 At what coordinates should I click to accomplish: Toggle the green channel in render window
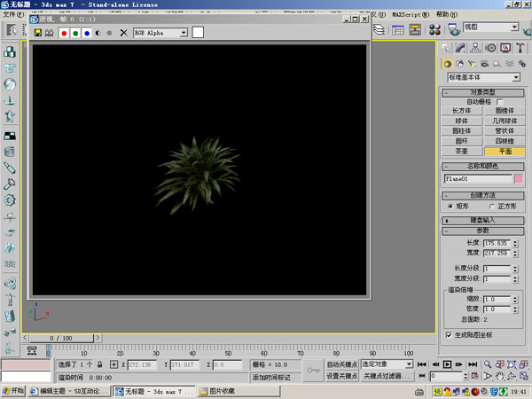click(75, 33)
